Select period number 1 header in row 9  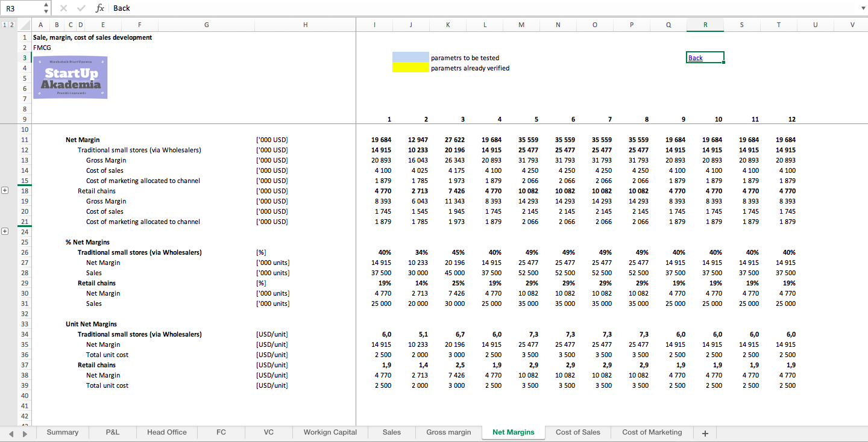click(x=389, y=119)
